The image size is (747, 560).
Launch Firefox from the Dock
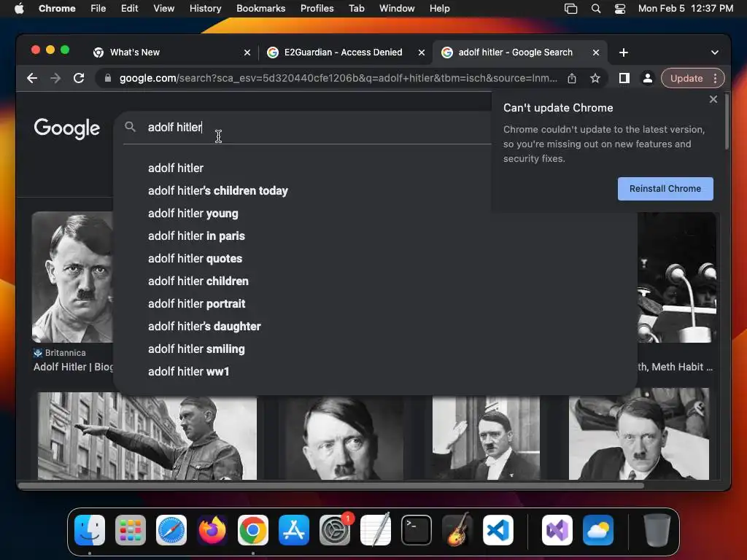click(x=212, y=530)
